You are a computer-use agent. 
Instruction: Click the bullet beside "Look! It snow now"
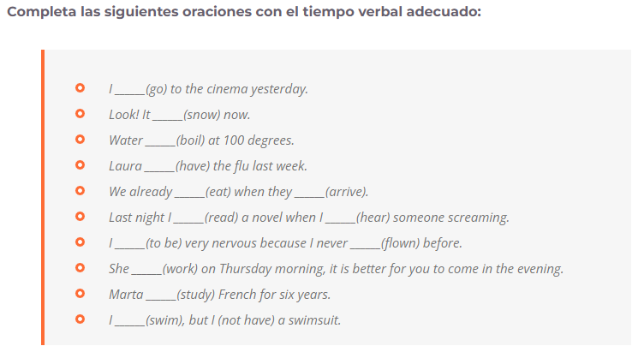click(80, 114)
